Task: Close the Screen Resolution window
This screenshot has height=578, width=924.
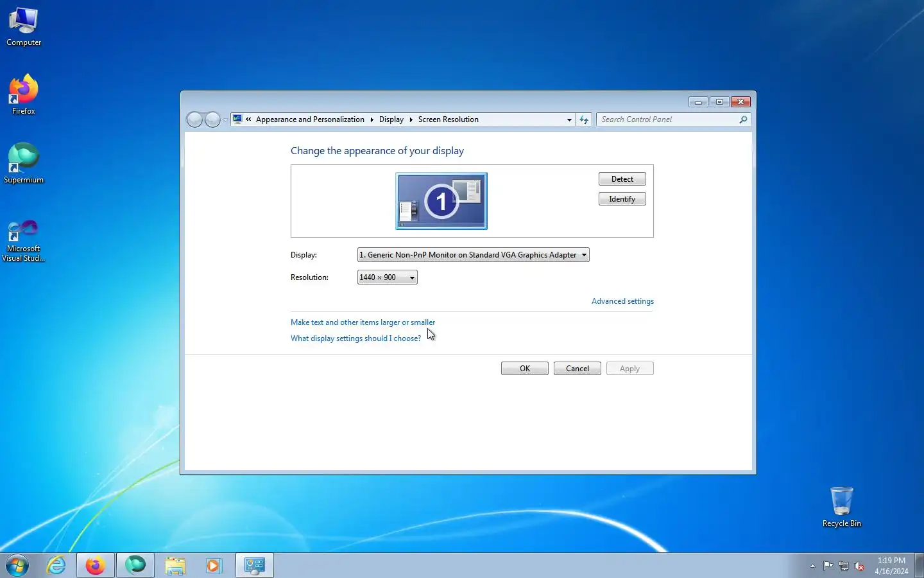Action: pos(740,102)
